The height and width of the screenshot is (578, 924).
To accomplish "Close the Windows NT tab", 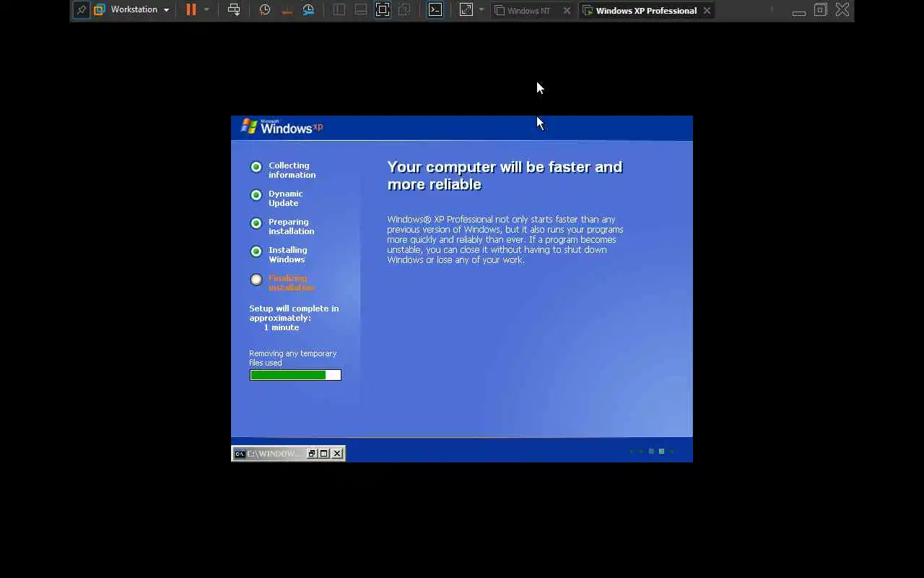I will coord(567,11).
